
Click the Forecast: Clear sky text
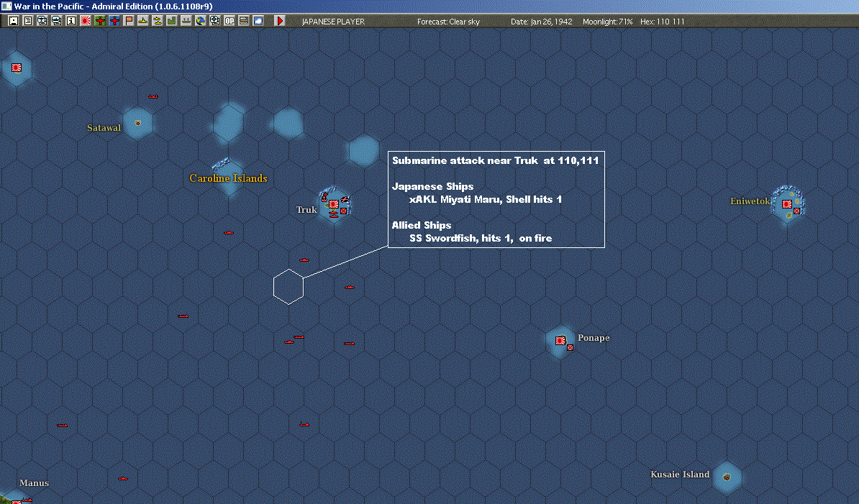point(448,22)
